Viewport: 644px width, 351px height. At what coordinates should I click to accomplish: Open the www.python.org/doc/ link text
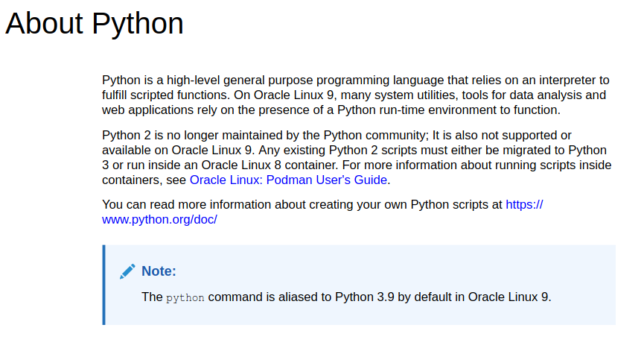tap(160, 220)
